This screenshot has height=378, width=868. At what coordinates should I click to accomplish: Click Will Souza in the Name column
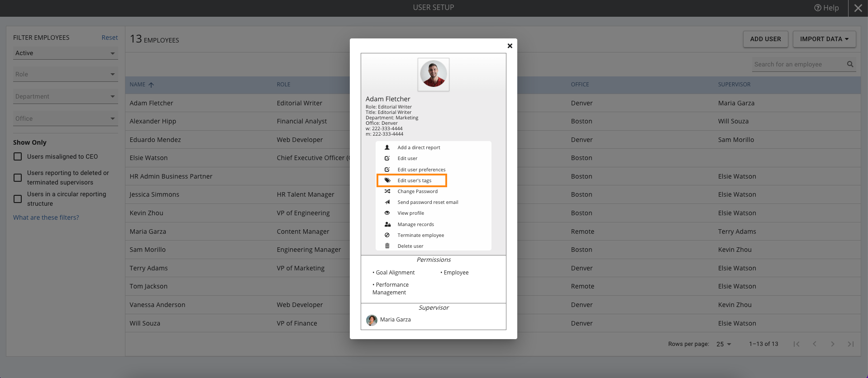click(x=145, y=323)
